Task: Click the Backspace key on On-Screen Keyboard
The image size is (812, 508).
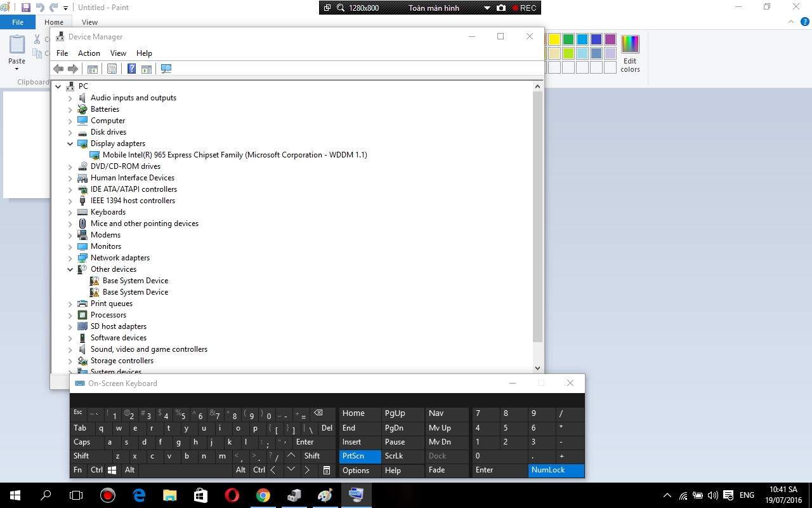Action: pos(318,413)
